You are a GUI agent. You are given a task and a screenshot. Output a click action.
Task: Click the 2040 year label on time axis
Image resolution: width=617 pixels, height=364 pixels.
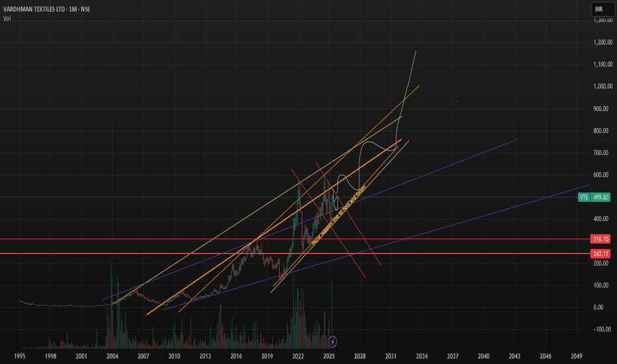point(484,356)
